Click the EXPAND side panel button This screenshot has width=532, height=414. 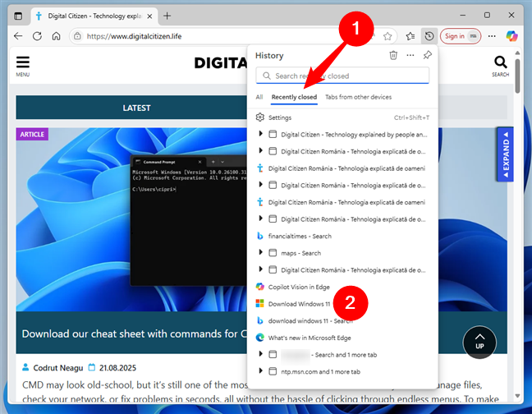point(506,154)
